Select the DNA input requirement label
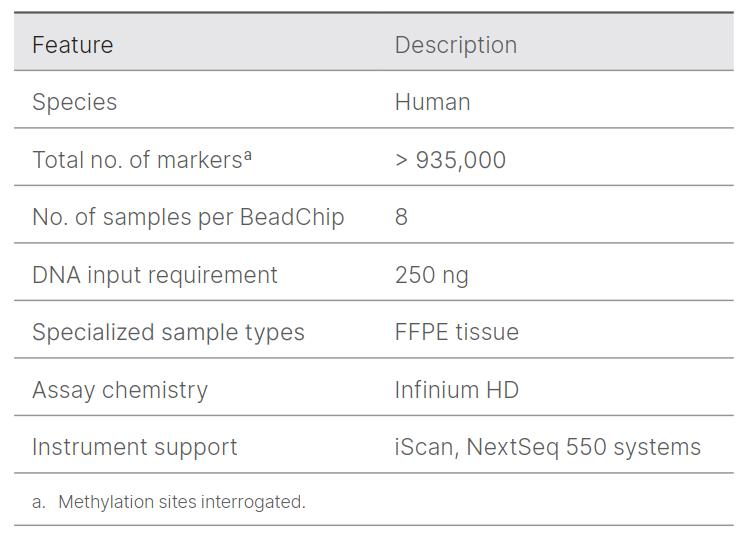The height and width of the screenshot is (536, 745). tap(155, 275)
